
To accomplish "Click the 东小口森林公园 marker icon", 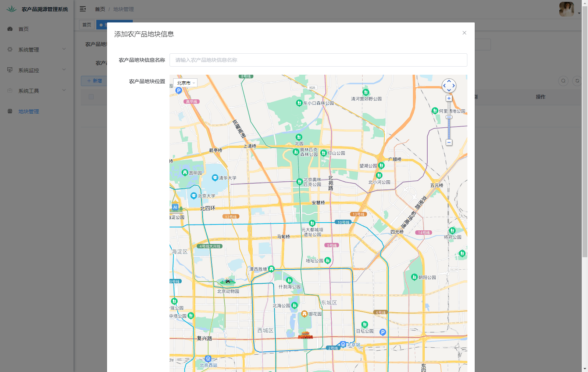I will (x=299, y=103).
